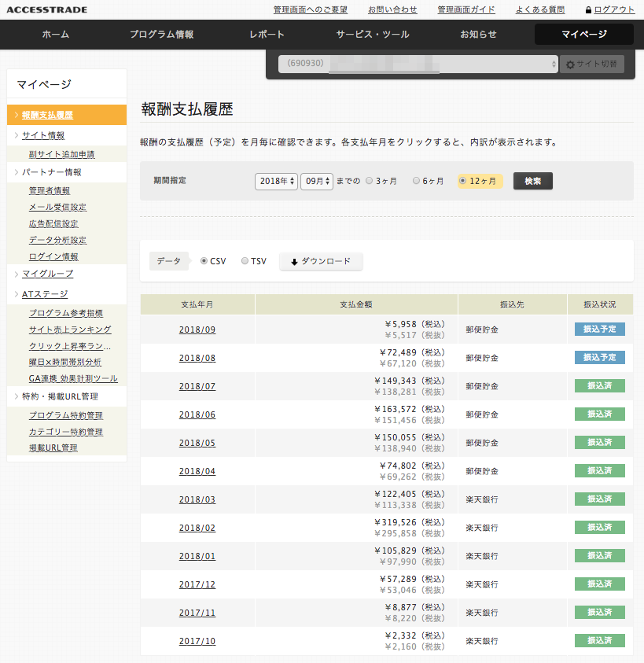The image size is (644, 663).
Task: Open 曜日×時間帯別分析 in sidebar
Action: coord(65,363)
